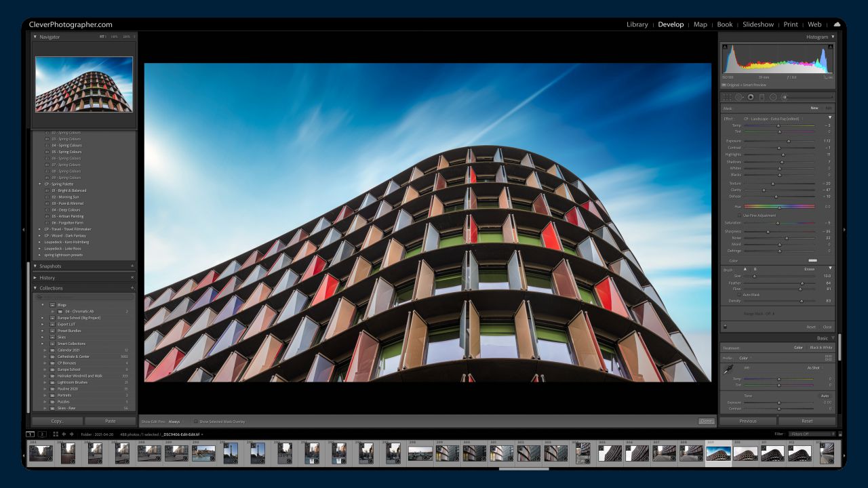Switch to the Library module
Screen dimensions: 868x488
[637, 24]
